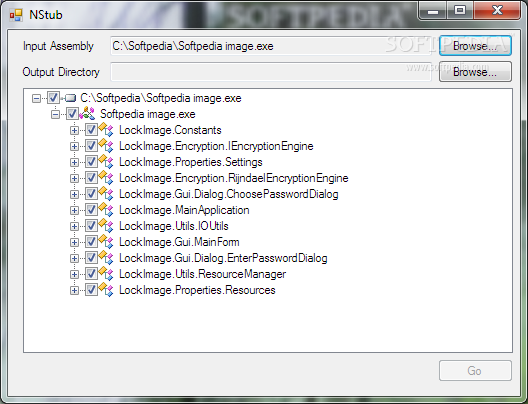Toggle the LockImage.MainApplication checkbox
The image size is (528, 404).
[x=91, y=210]
